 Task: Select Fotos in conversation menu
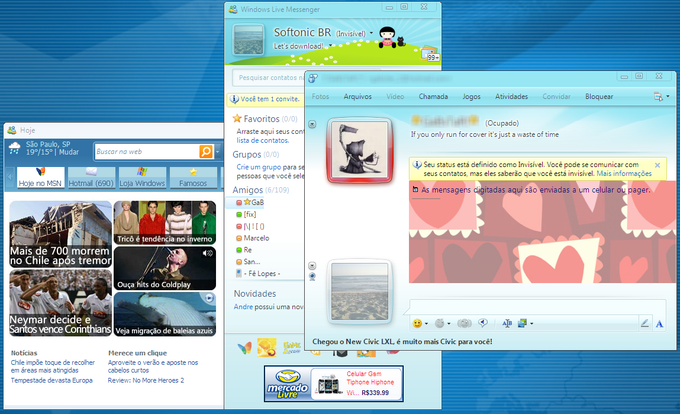tap(320, 97)
